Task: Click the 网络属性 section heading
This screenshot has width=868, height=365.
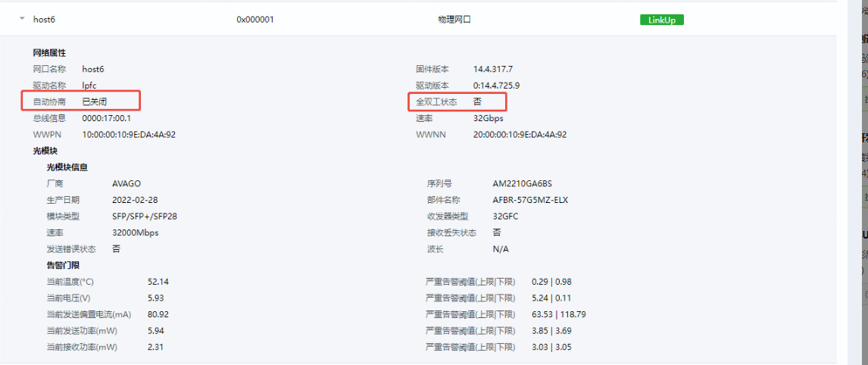Action: (x=49, y=53)
